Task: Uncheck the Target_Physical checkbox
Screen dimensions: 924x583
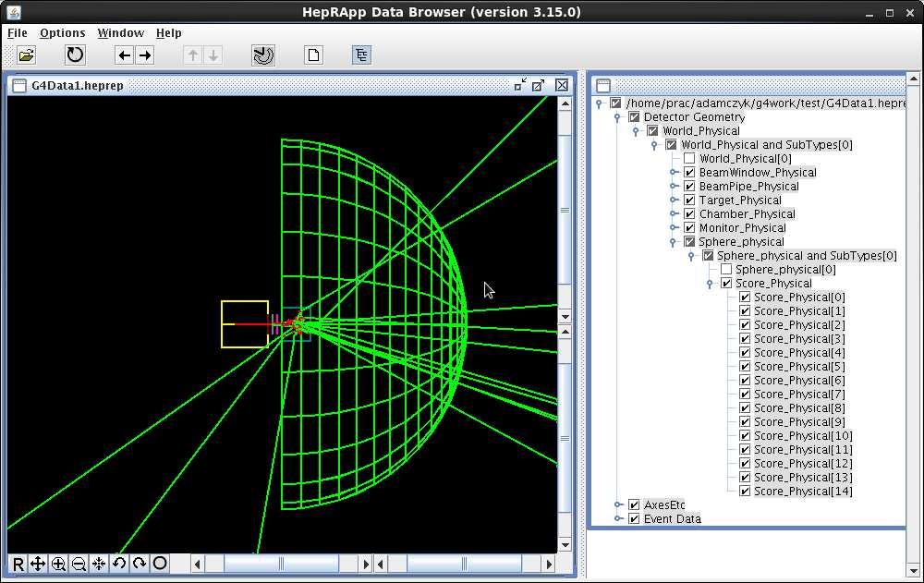Action: [x=689, y=200]
